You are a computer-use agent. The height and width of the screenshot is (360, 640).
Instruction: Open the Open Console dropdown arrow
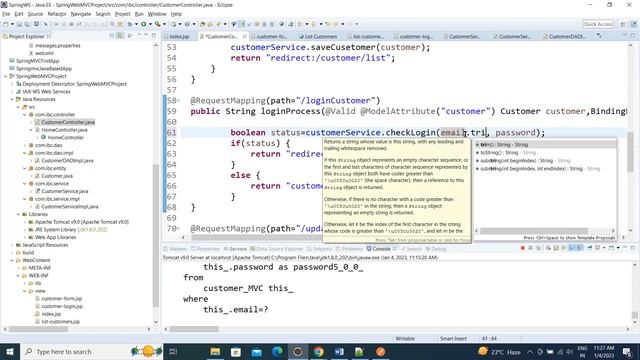(x=618, y=248)
